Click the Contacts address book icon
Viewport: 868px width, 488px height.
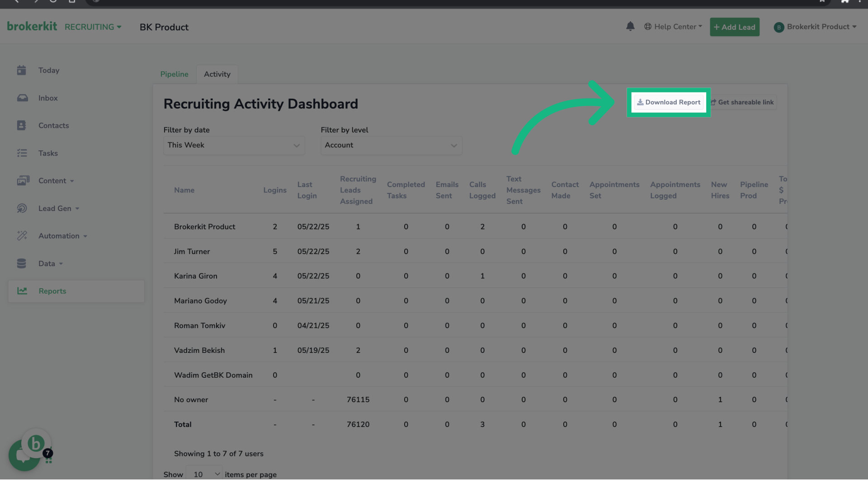coord(22,126)
